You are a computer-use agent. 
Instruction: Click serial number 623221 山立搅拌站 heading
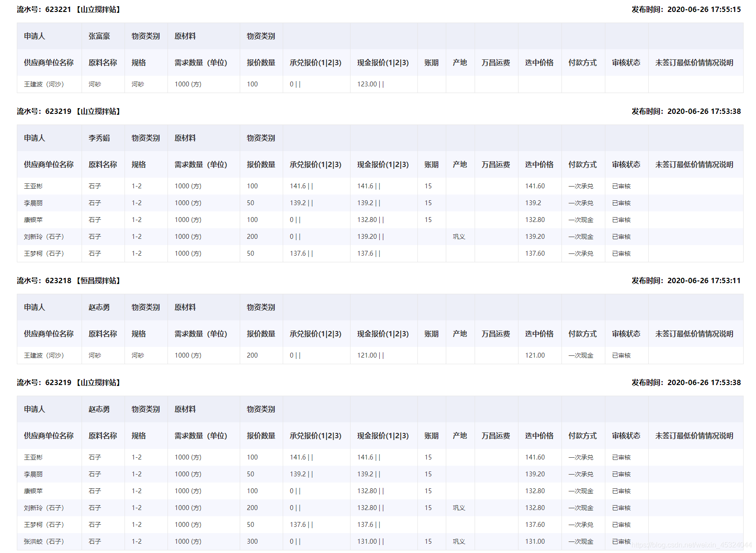69,9
